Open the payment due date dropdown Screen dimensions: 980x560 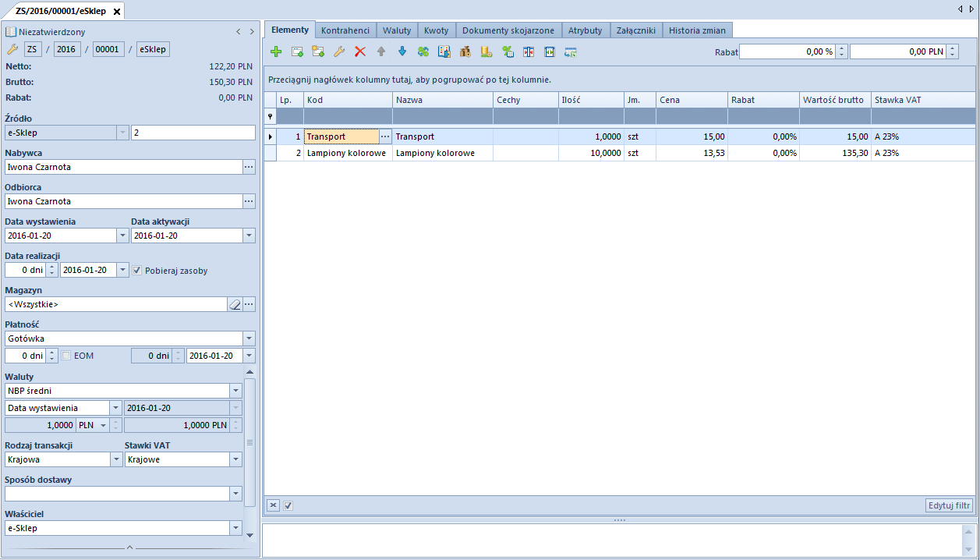pyautogui.click(x=249, y=356)
